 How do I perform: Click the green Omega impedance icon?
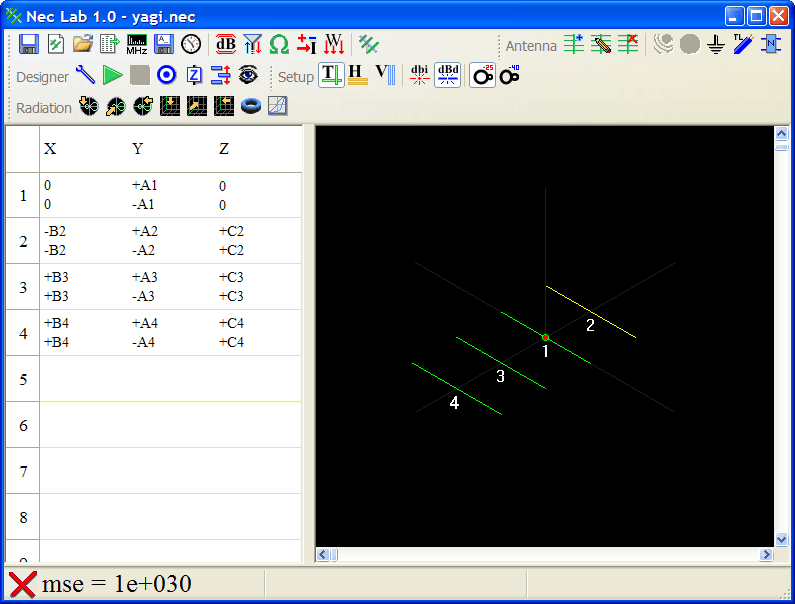(279, 45)
